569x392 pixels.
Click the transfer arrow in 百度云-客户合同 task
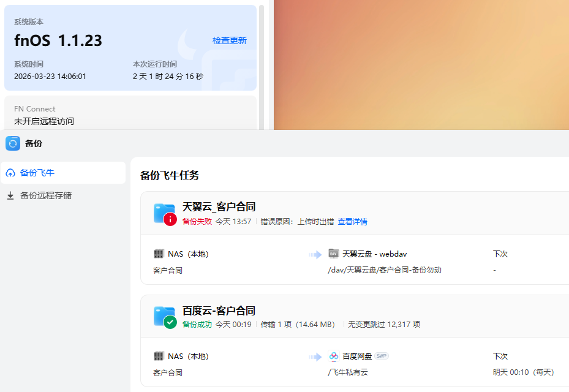pyautogui.click(x=315, y=357)
